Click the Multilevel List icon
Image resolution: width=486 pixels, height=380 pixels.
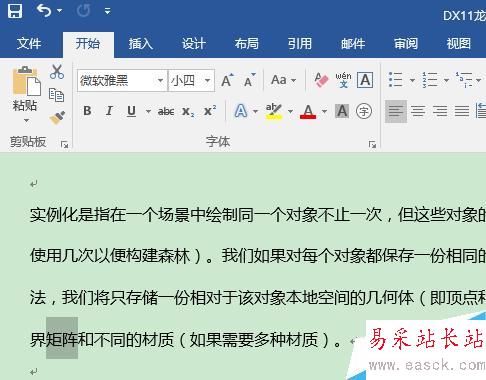coord(464,80)
